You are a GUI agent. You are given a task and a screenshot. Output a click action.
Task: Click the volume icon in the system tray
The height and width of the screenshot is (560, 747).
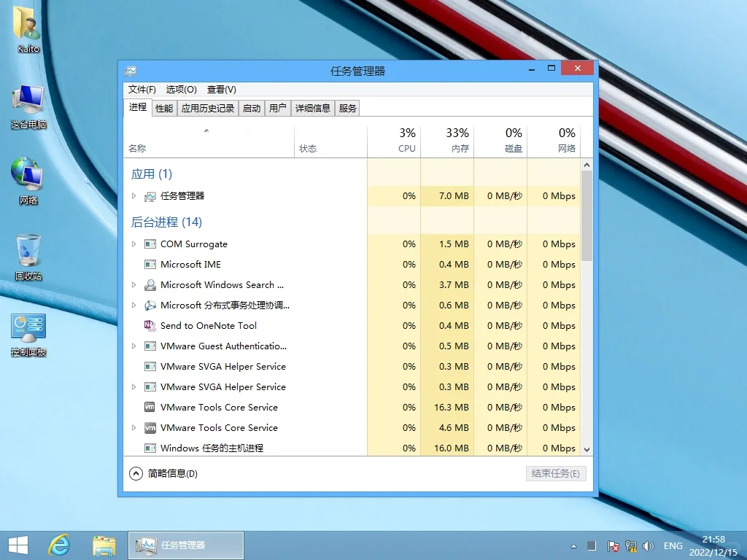coord(649,545)
